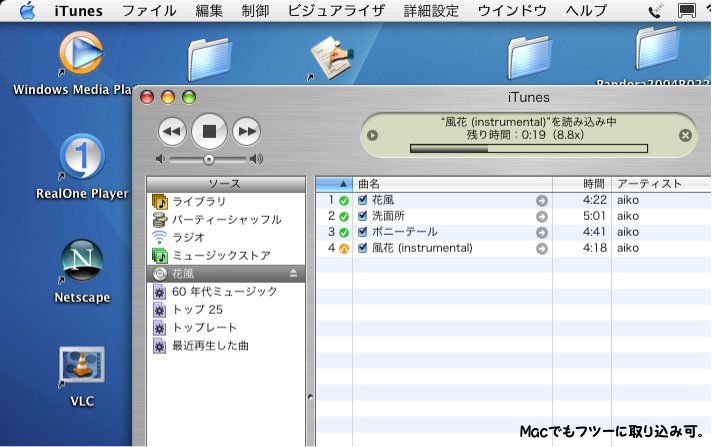712x447 pixels.
Task: Click the 5:01 time for track 洗面所
Action: coord(595,216)
